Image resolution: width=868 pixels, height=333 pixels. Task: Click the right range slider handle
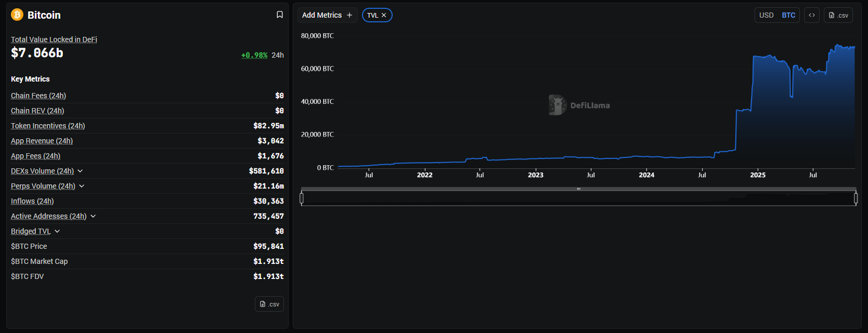pyautogui.click(x=856, y=198)
